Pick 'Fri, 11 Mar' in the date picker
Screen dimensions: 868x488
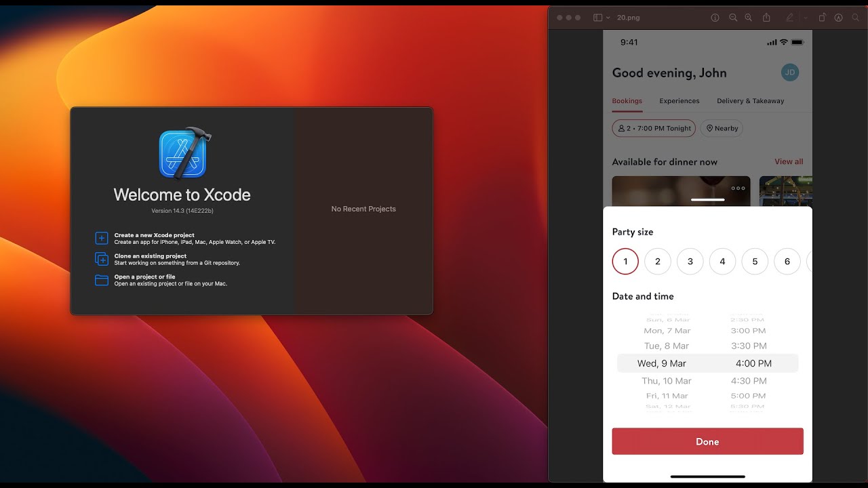[667, 396]
